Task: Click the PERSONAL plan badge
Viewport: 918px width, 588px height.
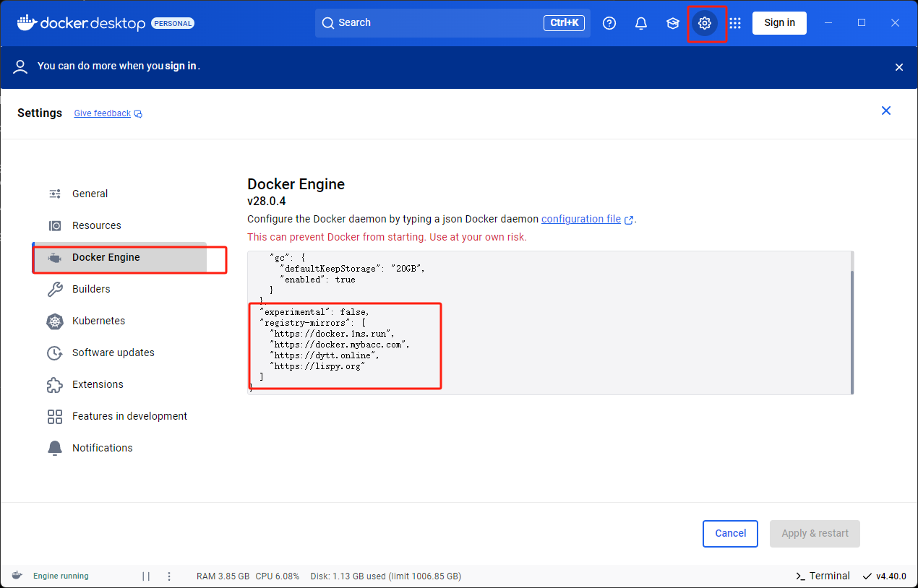Action: [173, 23]
